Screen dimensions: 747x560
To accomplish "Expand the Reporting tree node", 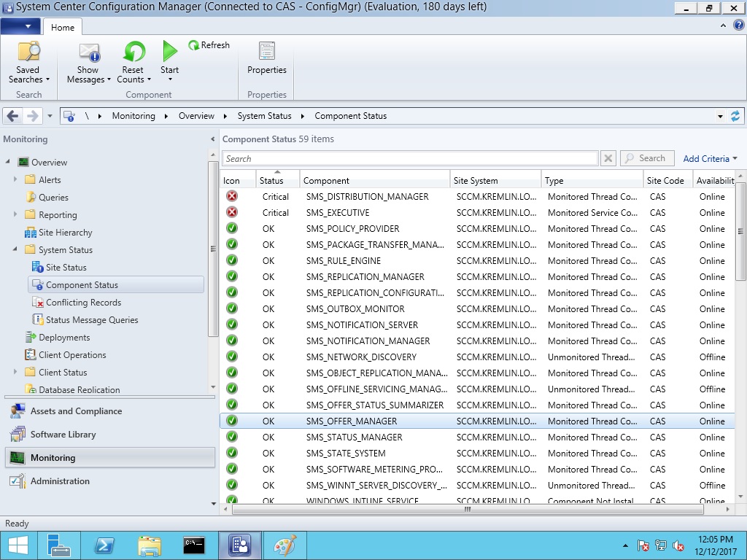I will tap(15, 214).
